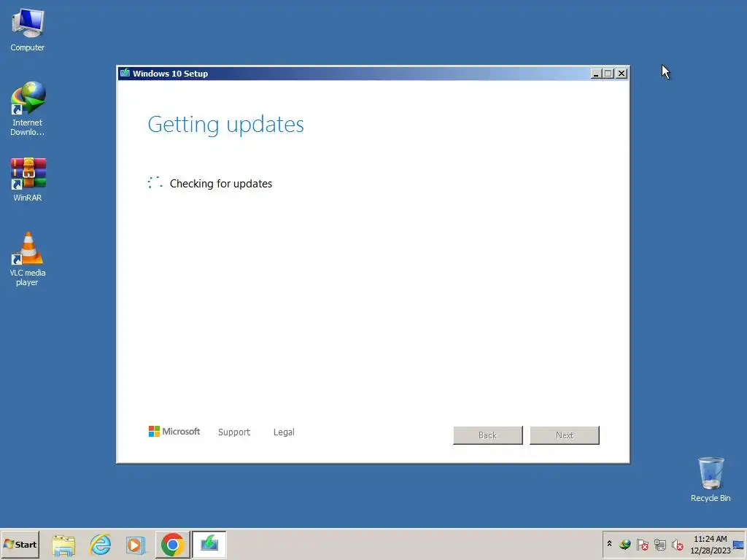Click the spinning progress indicator
The width and height of the screenshot is (747, 560).
(155, 182)
